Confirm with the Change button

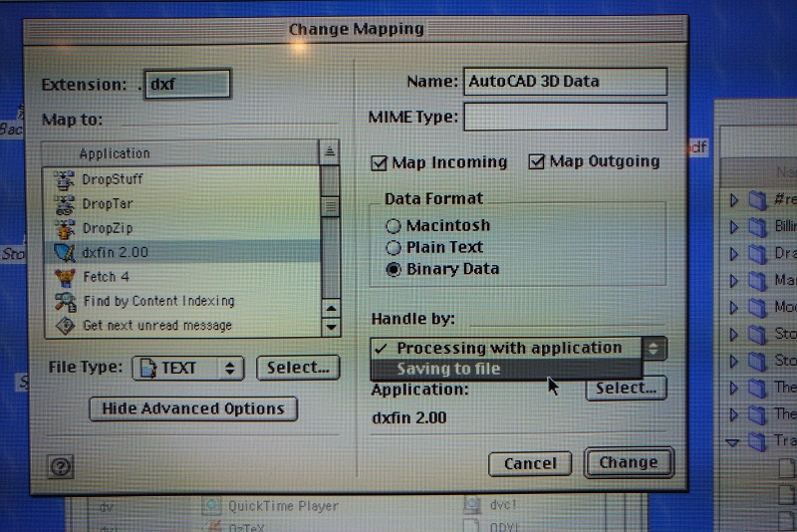(629, 463)
